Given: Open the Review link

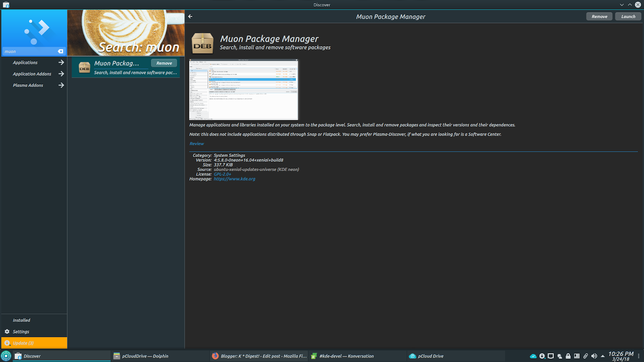Looking at the screenshot, I should [196, 144].
